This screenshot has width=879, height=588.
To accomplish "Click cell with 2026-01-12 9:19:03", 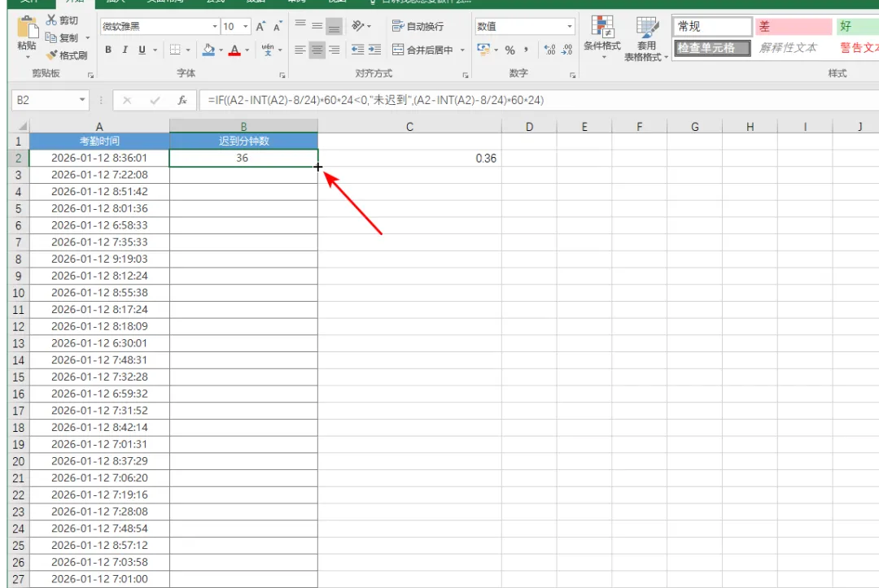I will (99, 259).
